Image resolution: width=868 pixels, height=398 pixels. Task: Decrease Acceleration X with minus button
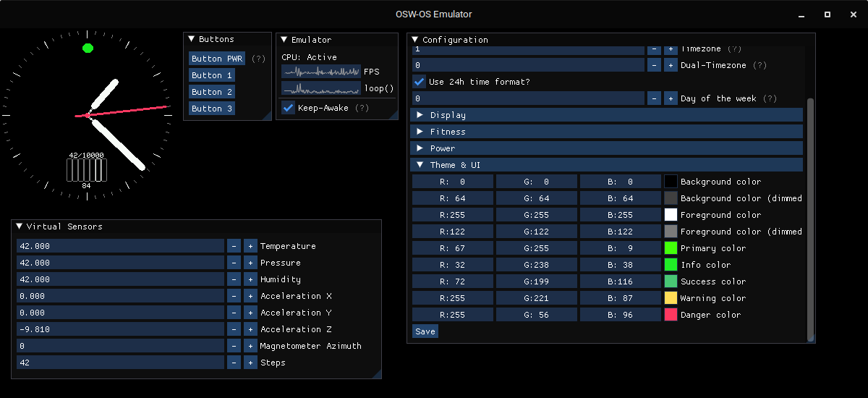[x=234, y=296]
